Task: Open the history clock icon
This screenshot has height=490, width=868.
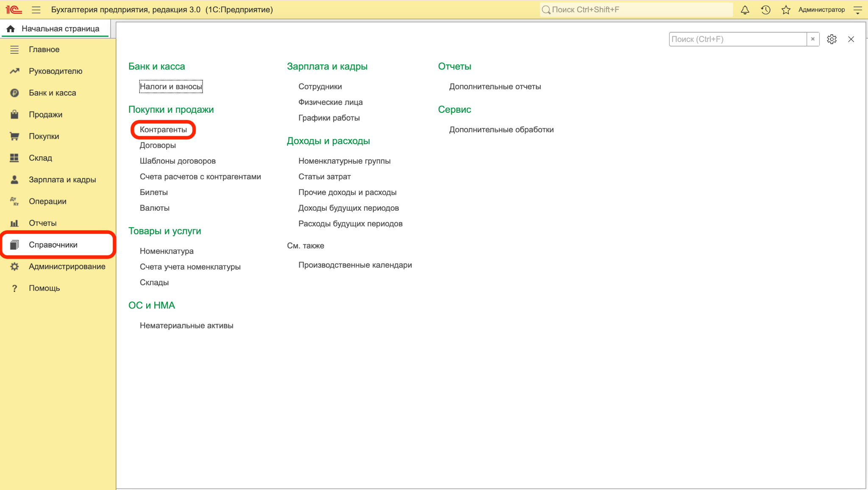Action: pos(765,10)
